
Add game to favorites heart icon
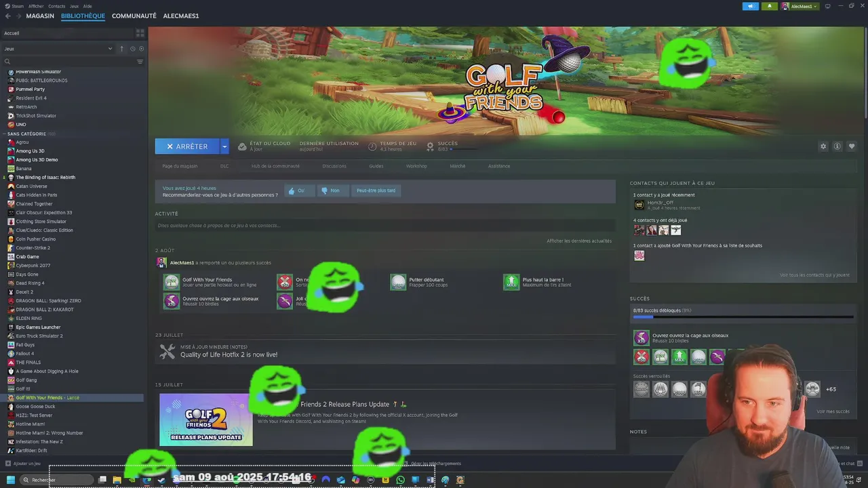click(x=852, y=146)
